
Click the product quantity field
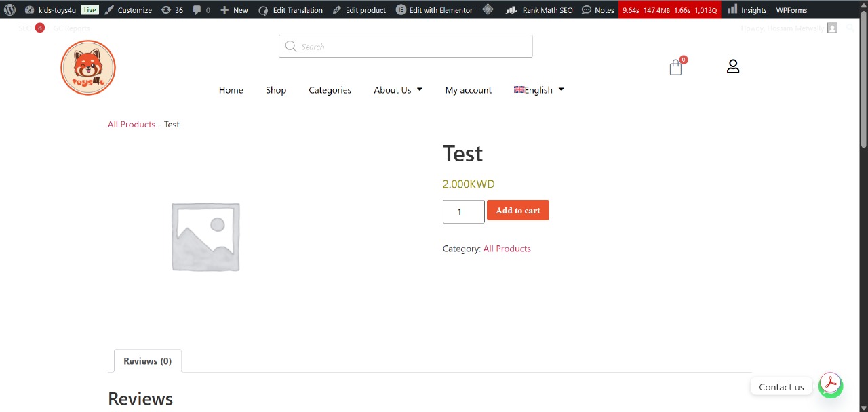[463, 211]
